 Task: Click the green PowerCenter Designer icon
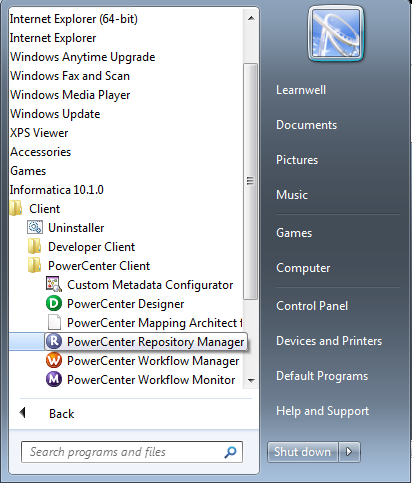click(x=54, y=303)
